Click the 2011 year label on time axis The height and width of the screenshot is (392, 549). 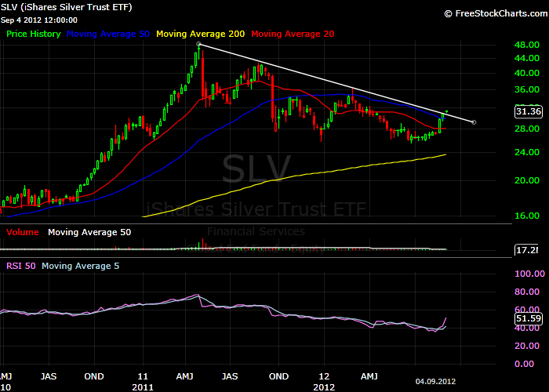(x=143, y=387)
